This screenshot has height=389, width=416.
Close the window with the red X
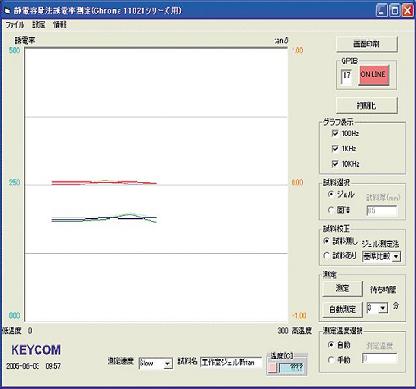click(x=407, y=10)
